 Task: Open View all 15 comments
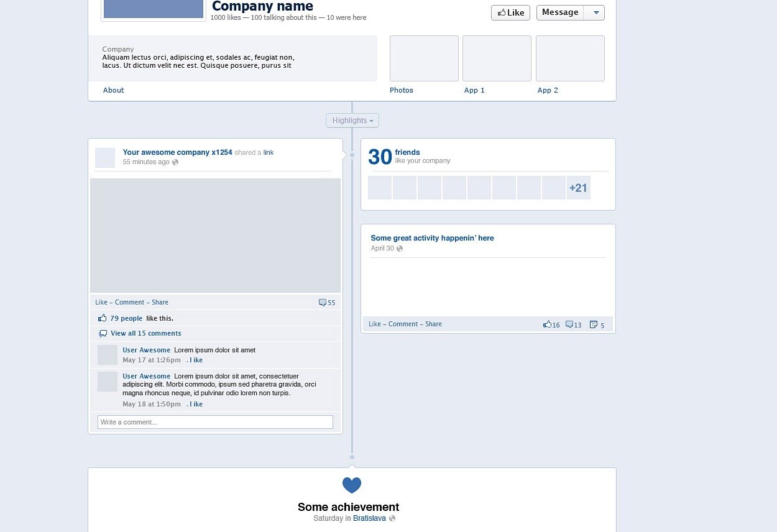point(146,333)
